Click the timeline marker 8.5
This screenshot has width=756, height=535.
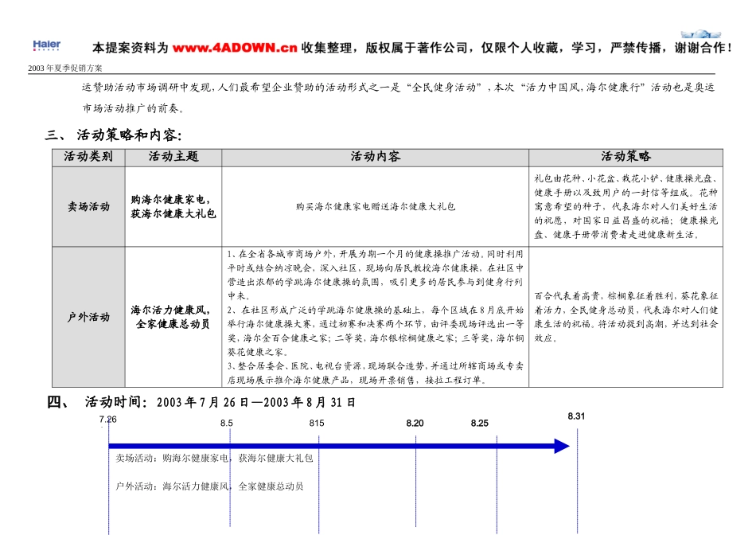[227, 423]
